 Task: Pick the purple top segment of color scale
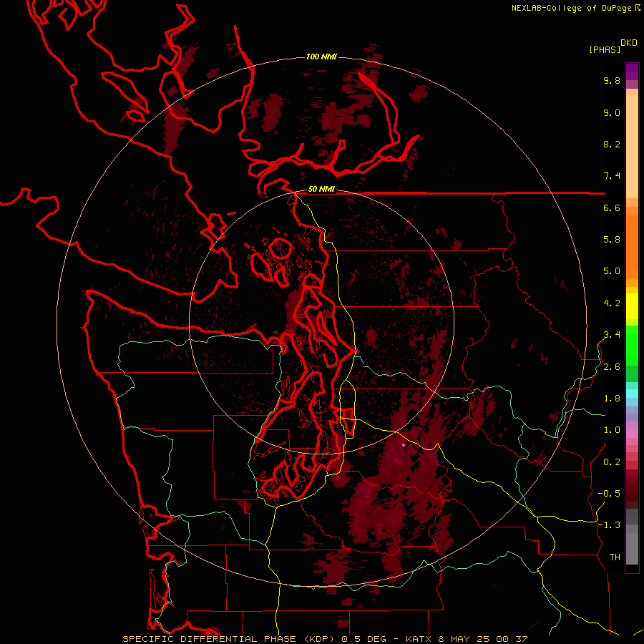(x=632, y=72)
